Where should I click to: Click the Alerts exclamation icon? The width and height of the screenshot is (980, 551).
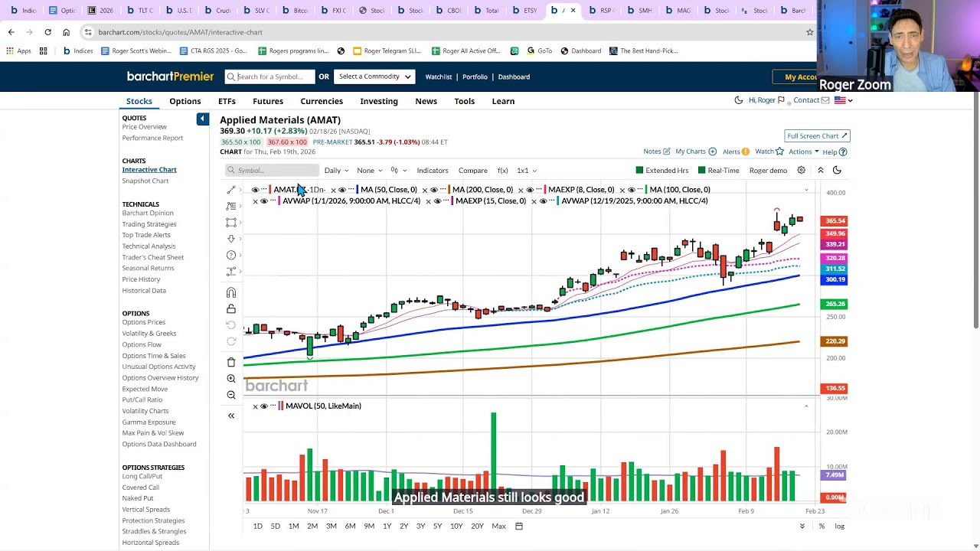point(746,152)
